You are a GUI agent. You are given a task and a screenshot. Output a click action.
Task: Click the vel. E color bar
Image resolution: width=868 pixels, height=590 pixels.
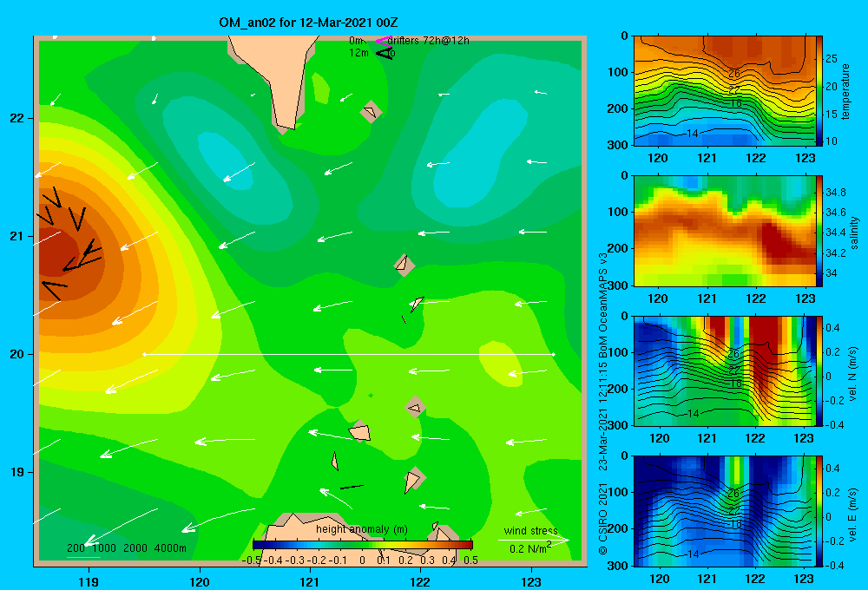point(819,511)
